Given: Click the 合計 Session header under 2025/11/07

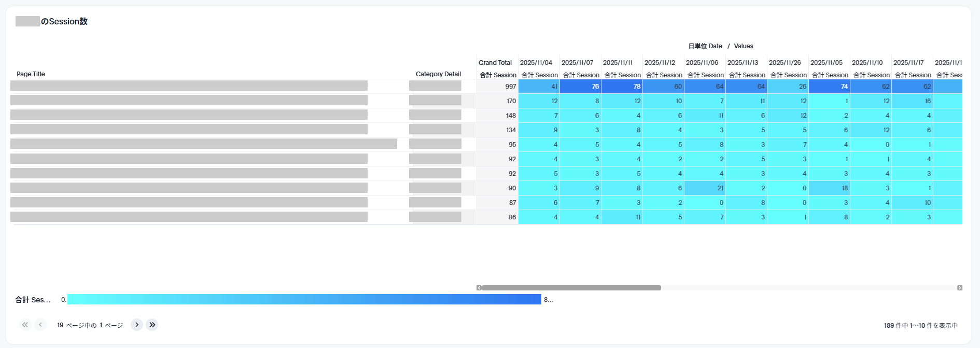Looking at the screenshot, I should coord(581,75).
